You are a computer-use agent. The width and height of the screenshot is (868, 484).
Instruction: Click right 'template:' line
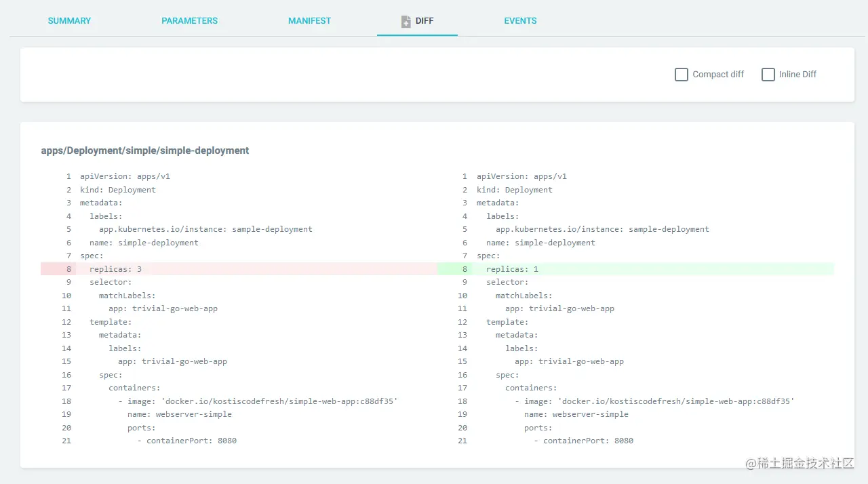coord(507,322)
